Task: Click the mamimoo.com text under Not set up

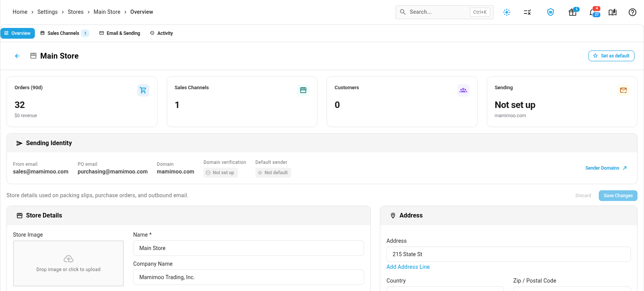Action: tap(510, 116)
